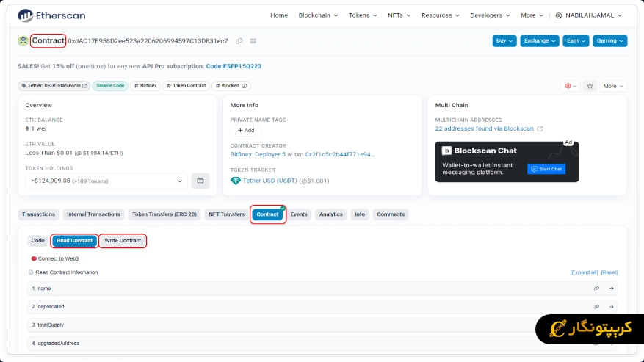Select the Write Contract sub-tab
Screen dimensions: 644x362
point(123,240)
